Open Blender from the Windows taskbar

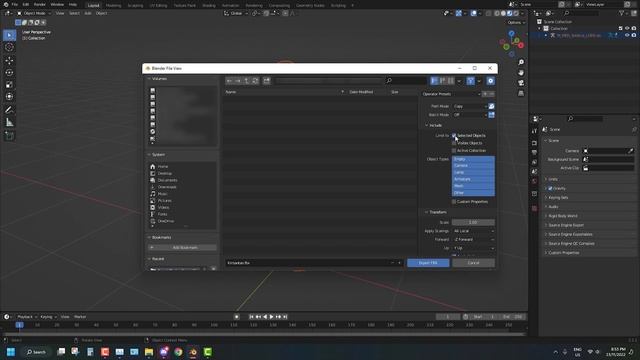[x=193, y=352]
